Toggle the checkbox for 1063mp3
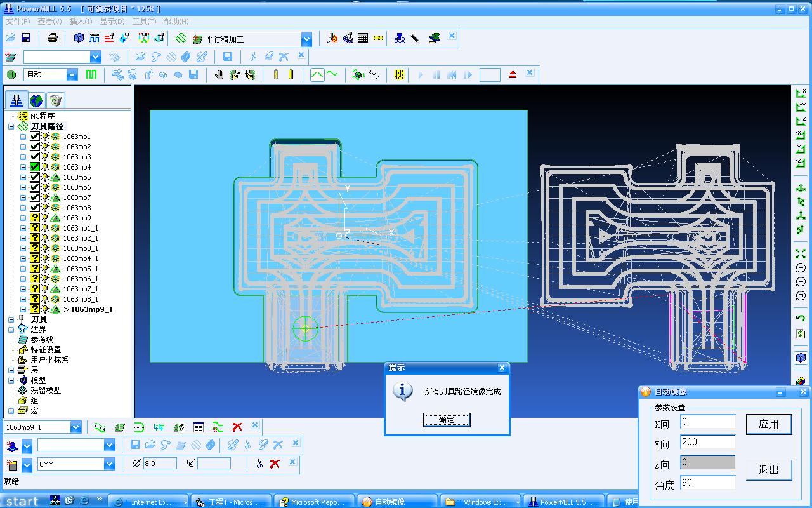The image size is (812, 508). pos(34,157)
